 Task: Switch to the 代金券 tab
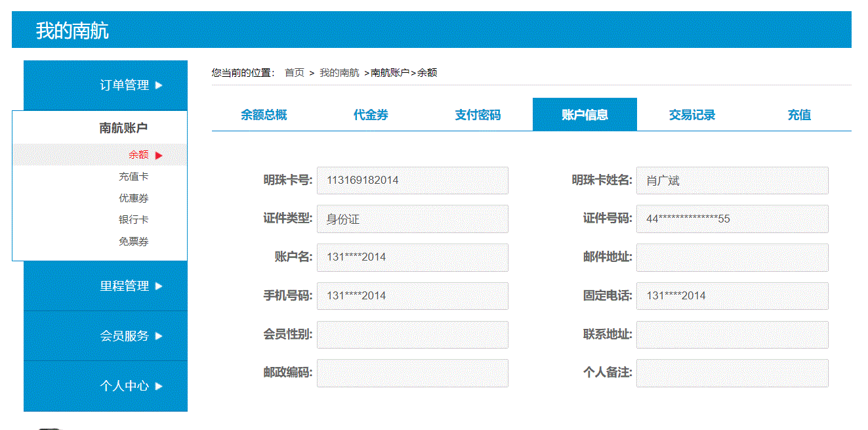tap(371, 115)
